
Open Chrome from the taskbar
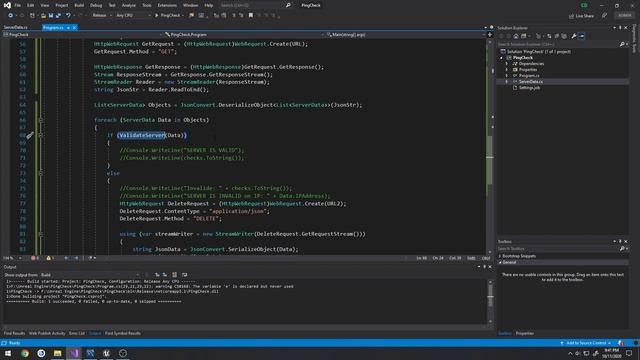[25, 353]
